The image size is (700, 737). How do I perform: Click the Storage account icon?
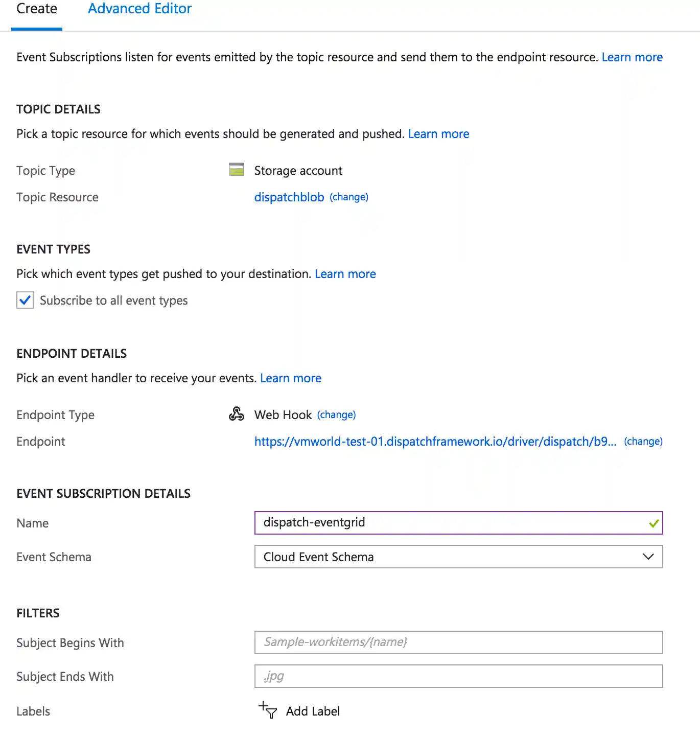point(237,170)
